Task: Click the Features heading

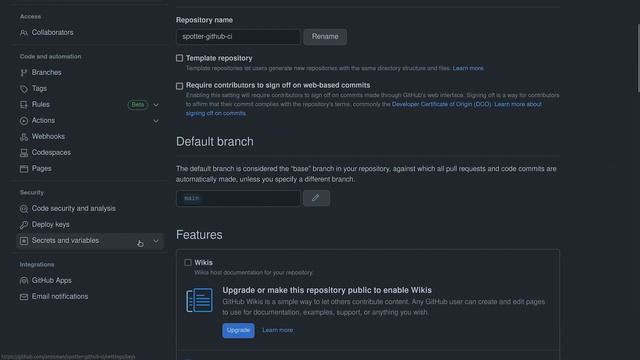Action: pyautogui.click(x=199, y=235)
